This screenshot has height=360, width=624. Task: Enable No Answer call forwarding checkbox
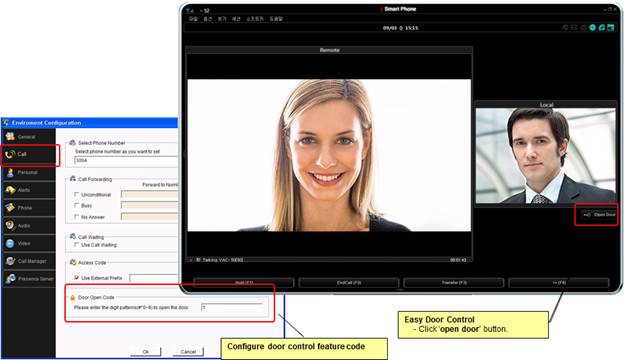coord(76,217)
